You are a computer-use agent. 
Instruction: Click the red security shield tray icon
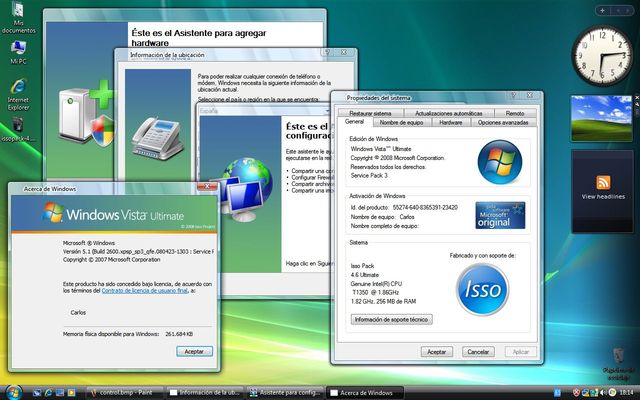[x=576, y=393]
